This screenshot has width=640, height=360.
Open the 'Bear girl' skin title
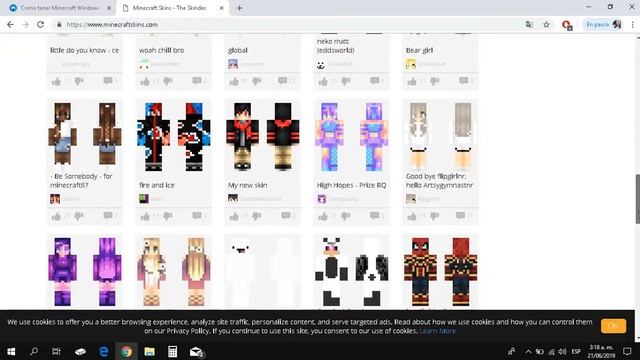click(419, 50)
